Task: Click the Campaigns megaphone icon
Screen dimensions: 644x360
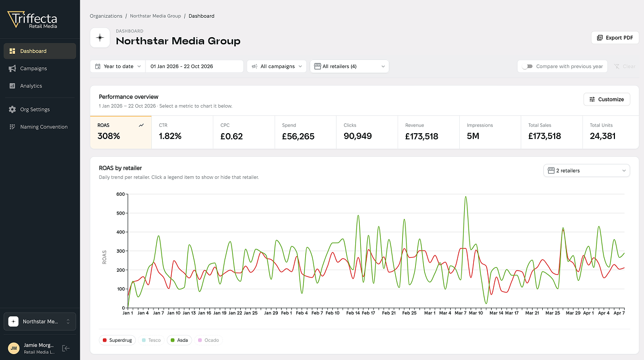Action: tap(12, 68)
